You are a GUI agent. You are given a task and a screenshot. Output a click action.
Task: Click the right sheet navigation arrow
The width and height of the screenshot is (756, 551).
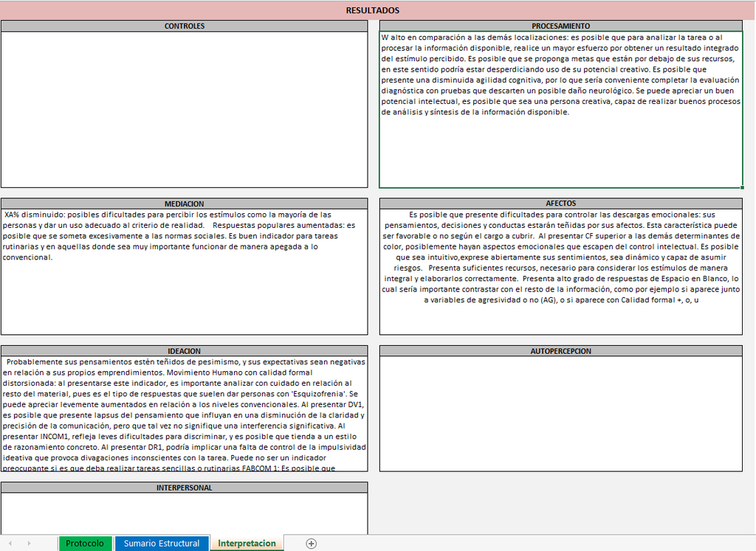click(x=28, y=543)
